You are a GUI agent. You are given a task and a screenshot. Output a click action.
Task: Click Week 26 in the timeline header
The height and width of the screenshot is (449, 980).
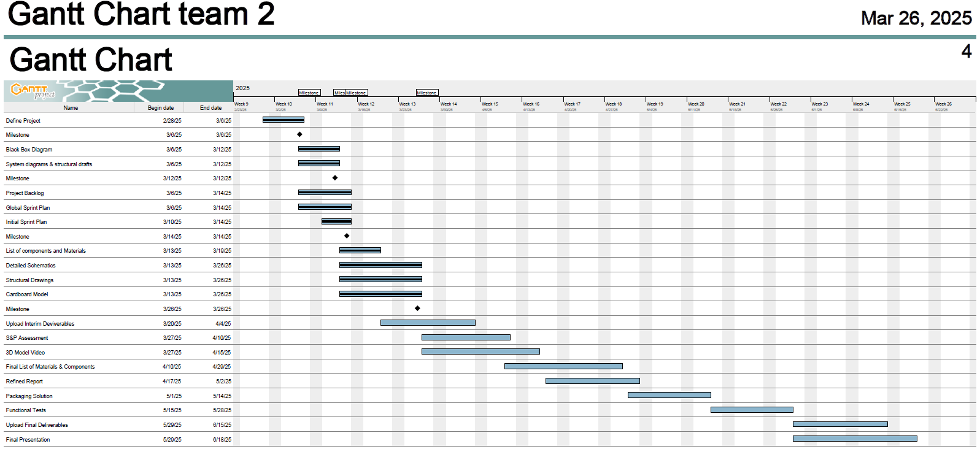tap(943, 104)
